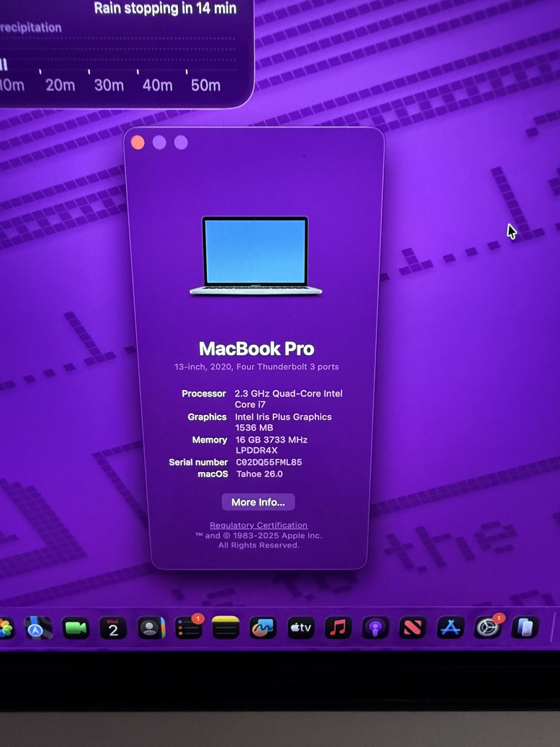Launch Freeform from the Dock

point(263,628)
